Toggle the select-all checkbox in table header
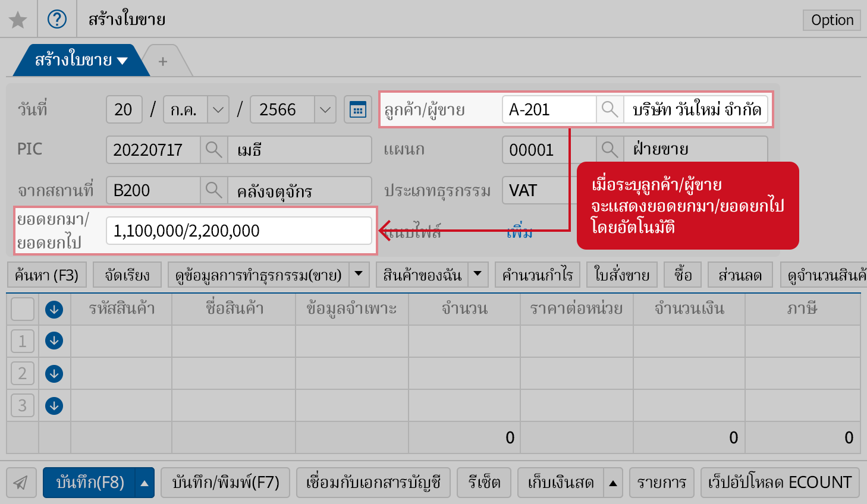This screenshot has height=504, width=867. pos(23,309)
